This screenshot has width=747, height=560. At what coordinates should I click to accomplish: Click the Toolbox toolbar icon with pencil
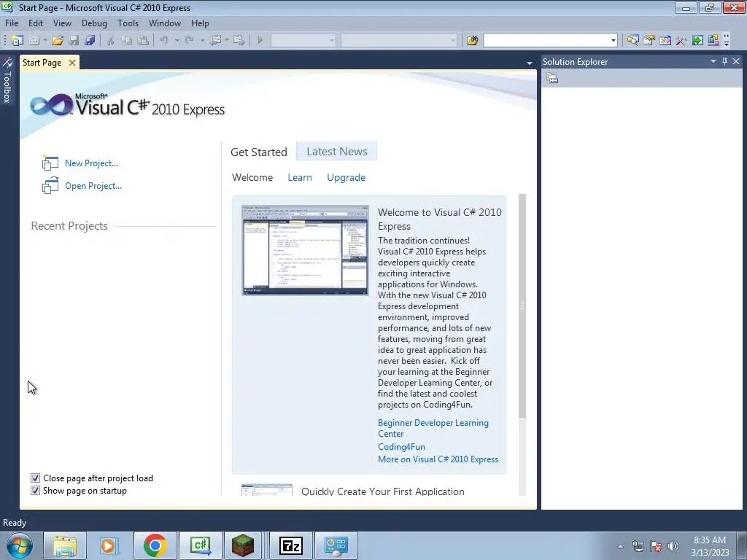pos(665,41)
